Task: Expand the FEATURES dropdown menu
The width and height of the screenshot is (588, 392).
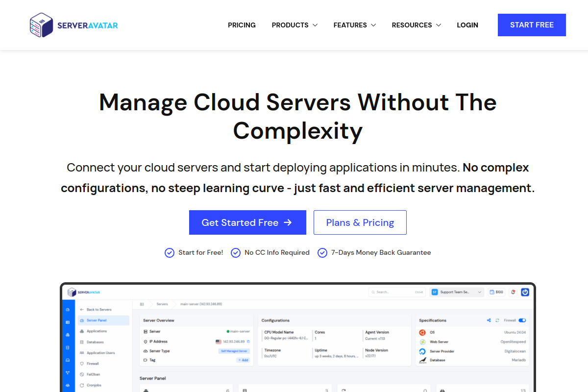Action: (355, 25)
